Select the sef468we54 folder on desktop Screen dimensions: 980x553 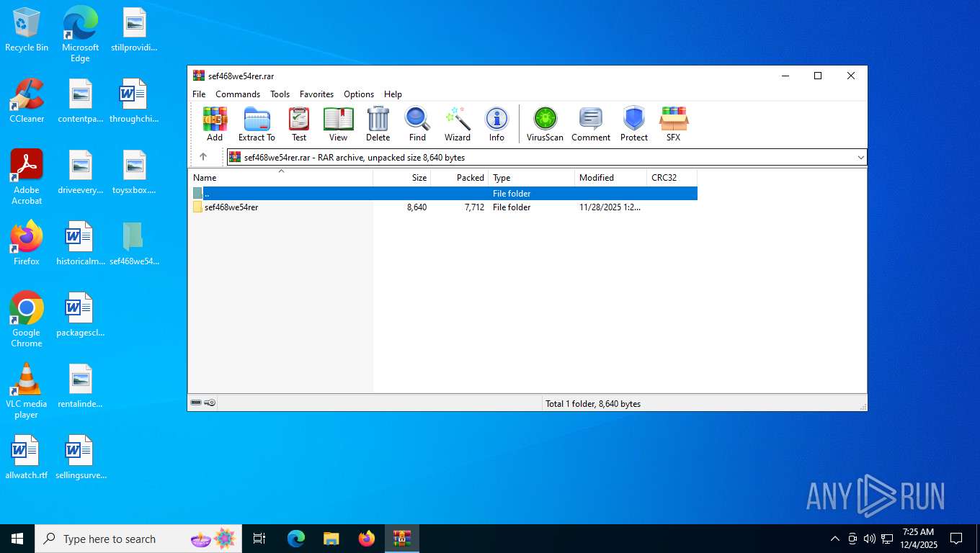click(134, 243)
